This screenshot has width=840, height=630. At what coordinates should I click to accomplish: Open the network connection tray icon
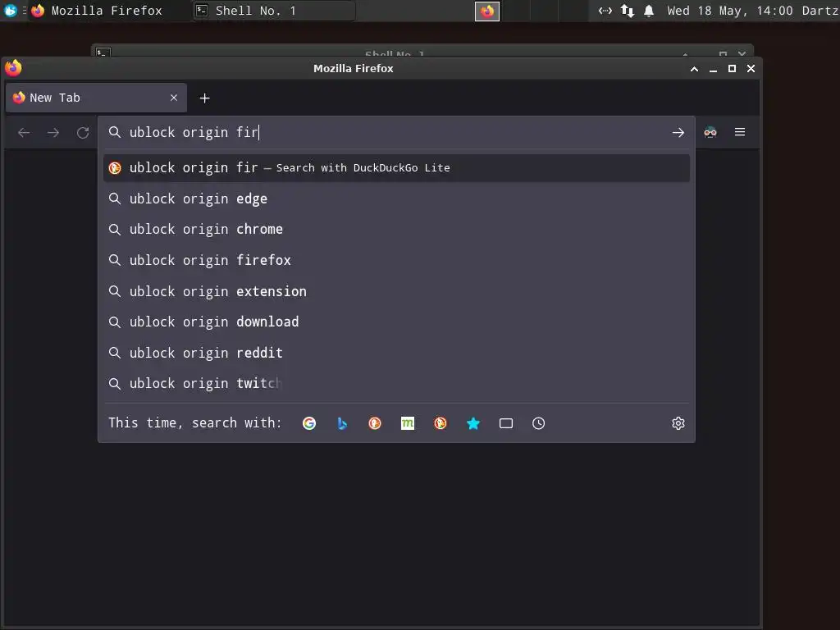605,11
